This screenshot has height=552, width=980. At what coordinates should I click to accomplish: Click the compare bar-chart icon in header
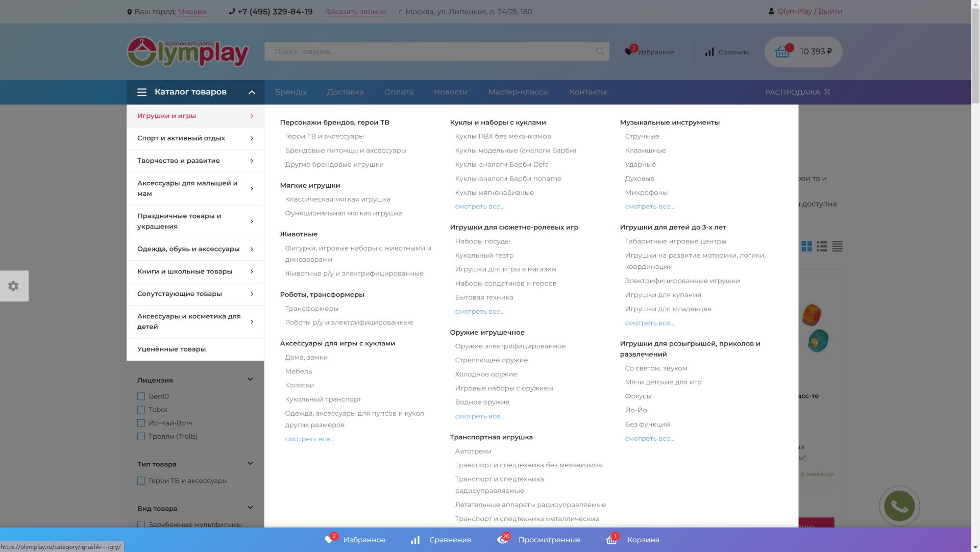709,52
